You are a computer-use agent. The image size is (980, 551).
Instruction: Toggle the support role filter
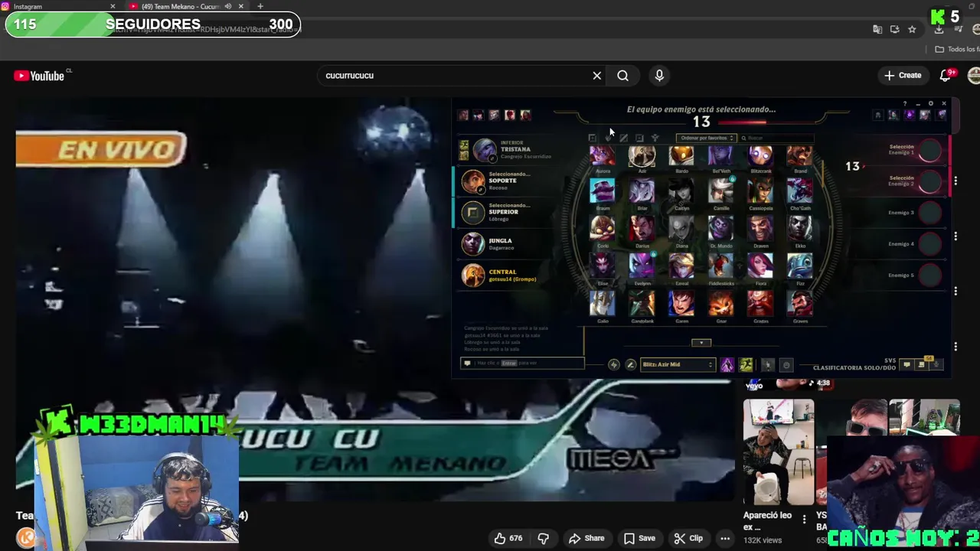[x=655, y=138]
